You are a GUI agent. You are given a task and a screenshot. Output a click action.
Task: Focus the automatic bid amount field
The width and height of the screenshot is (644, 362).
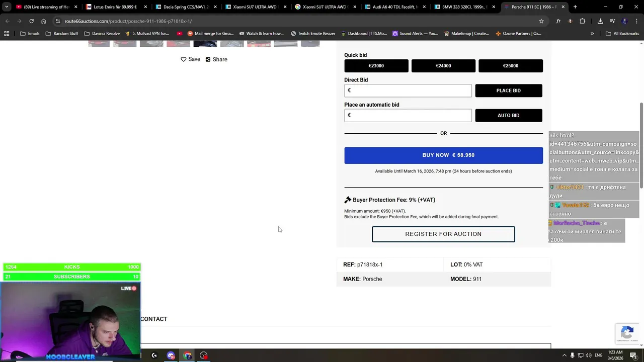408,115
